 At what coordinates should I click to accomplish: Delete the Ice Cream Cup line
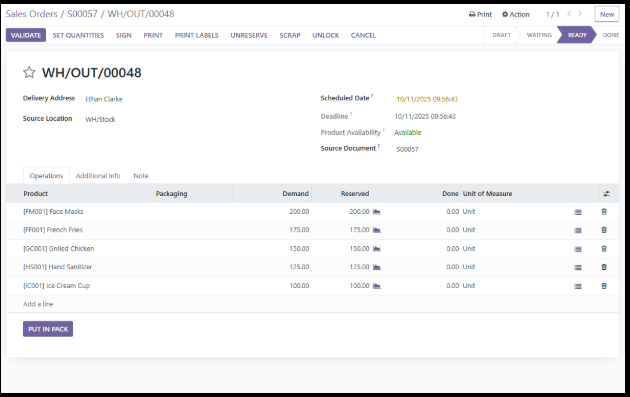(x=604, y=286)
